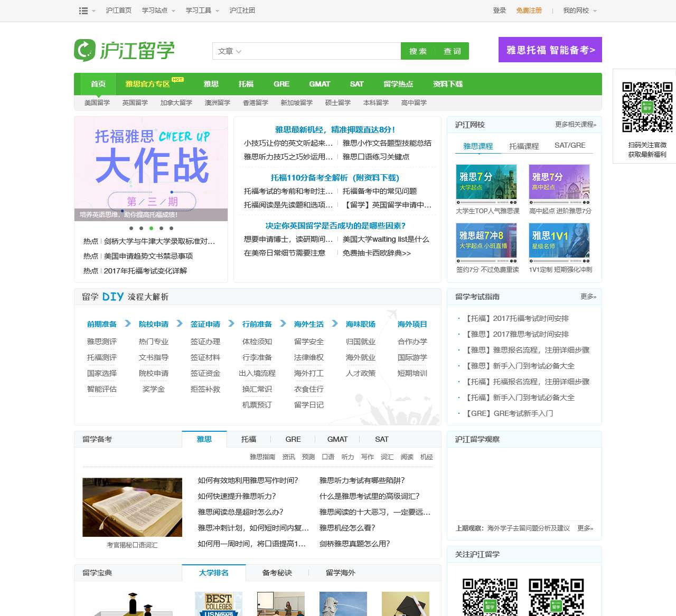Open 剑桥雅思真题怎么用? article
This screenshot has height=616, width=676.
tap(354, 544)
